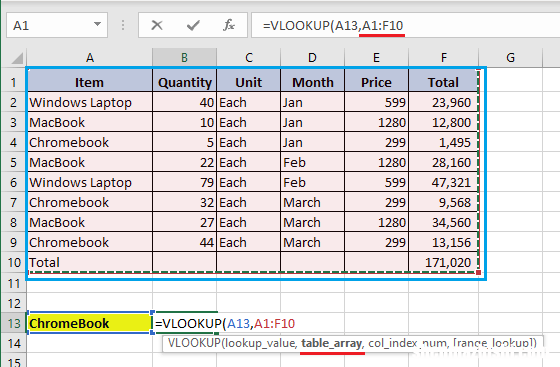Click the total value 47,321
The width and height of the screenshot is (560, 367).
(443, 182)
